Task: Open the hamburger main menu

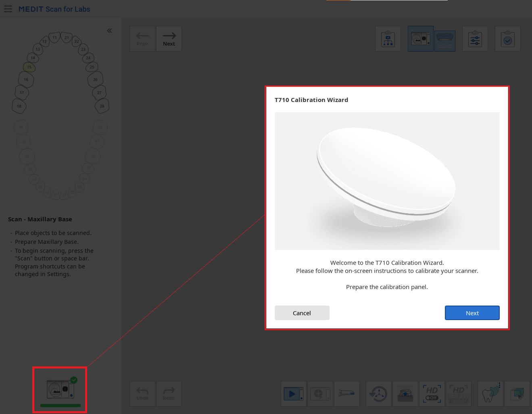Action: click(8, 9)
